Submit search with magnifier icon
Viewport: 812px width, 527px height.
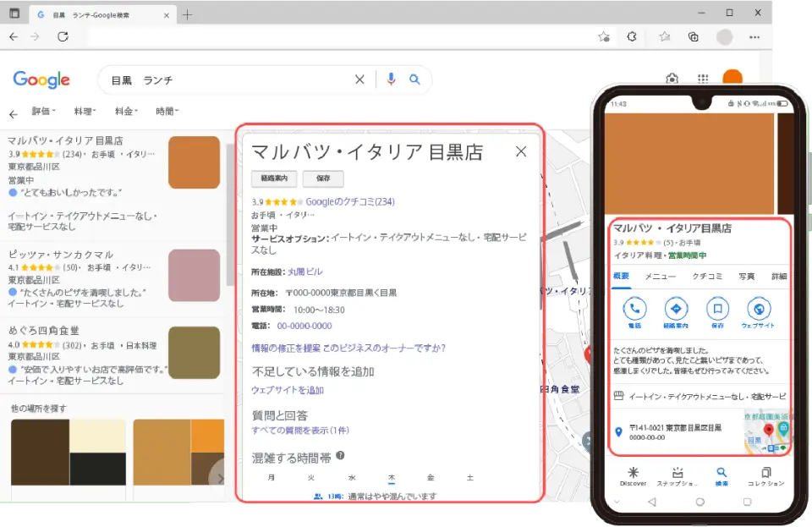pos(414,80)
